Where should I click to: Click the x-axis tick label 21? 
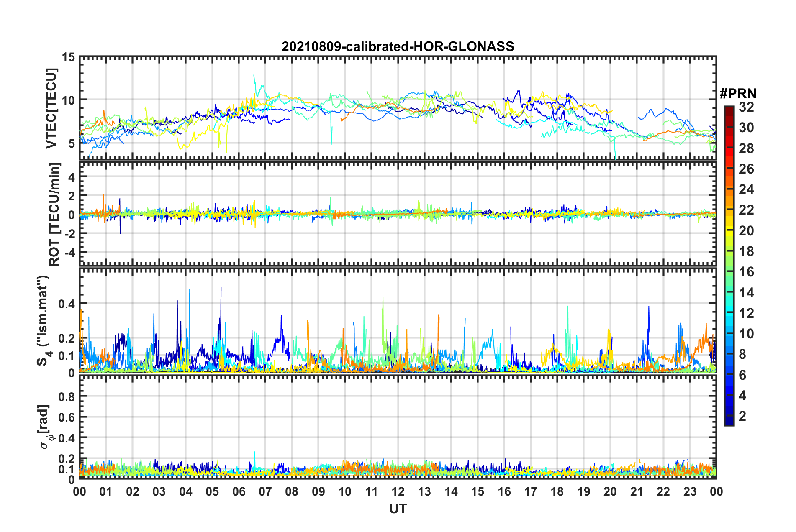(x=637, y=492)
